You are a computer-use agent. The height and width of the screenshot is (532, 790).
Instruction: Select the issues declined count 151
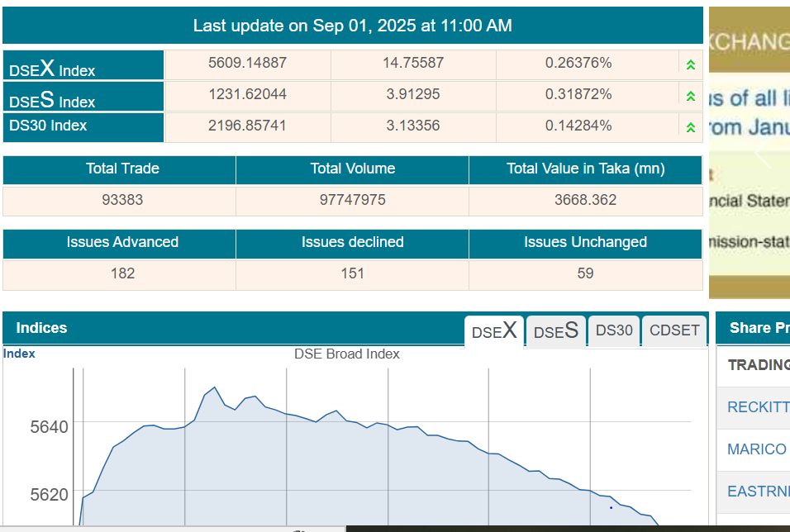pos(353,273)
